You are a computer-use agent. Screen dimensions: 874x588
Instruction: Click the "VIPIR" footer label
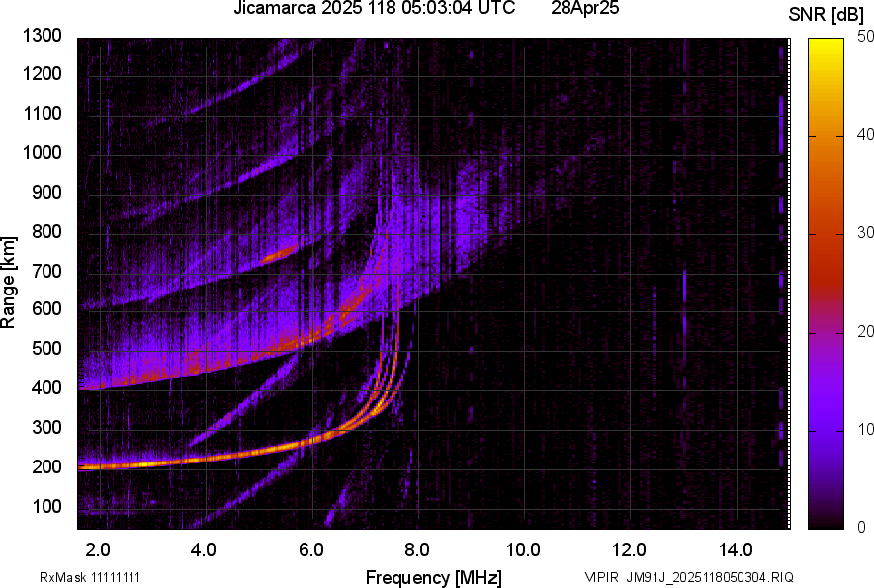click(601, 577)
